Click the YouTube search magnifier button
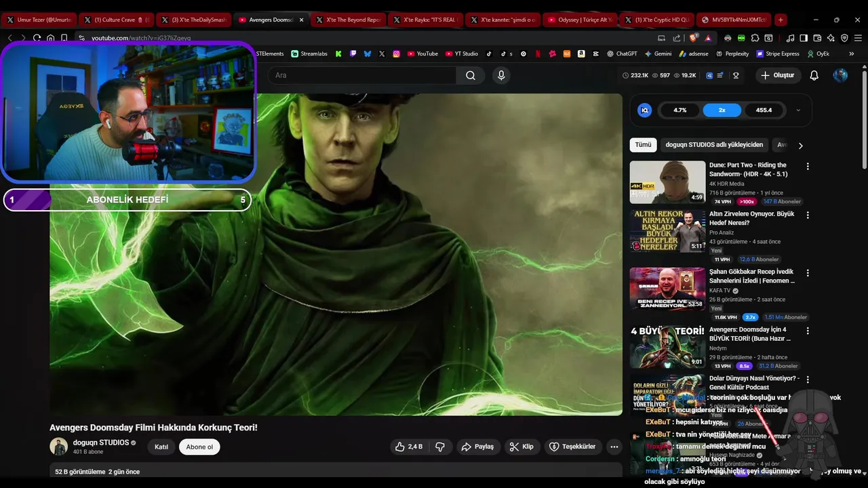This screenshot has height=488, width=868. (x=471, y=75)
